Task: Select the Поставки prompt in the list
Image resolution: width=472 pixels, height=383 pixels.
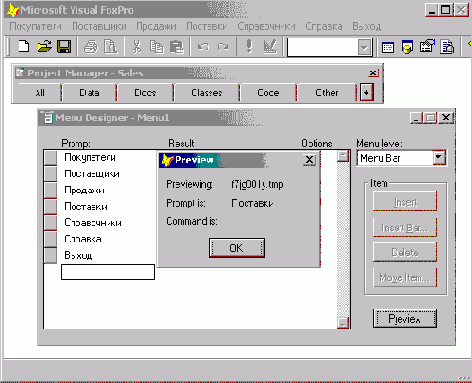Action: coord(86,206)
